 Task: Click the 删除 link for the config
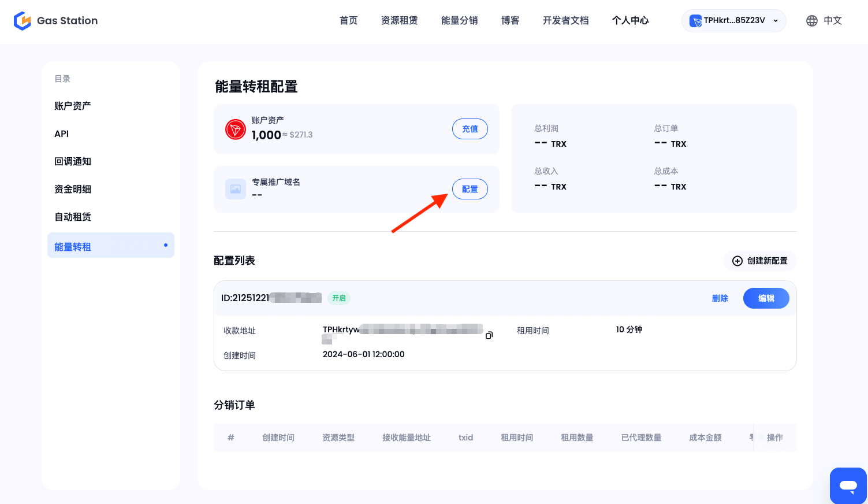point(720,298)
